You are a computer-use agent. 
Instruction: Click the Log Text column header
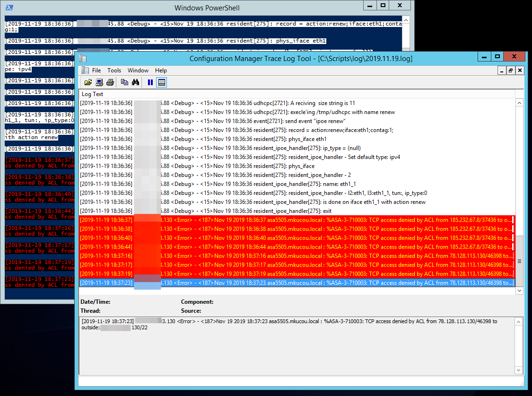(93, 94)
